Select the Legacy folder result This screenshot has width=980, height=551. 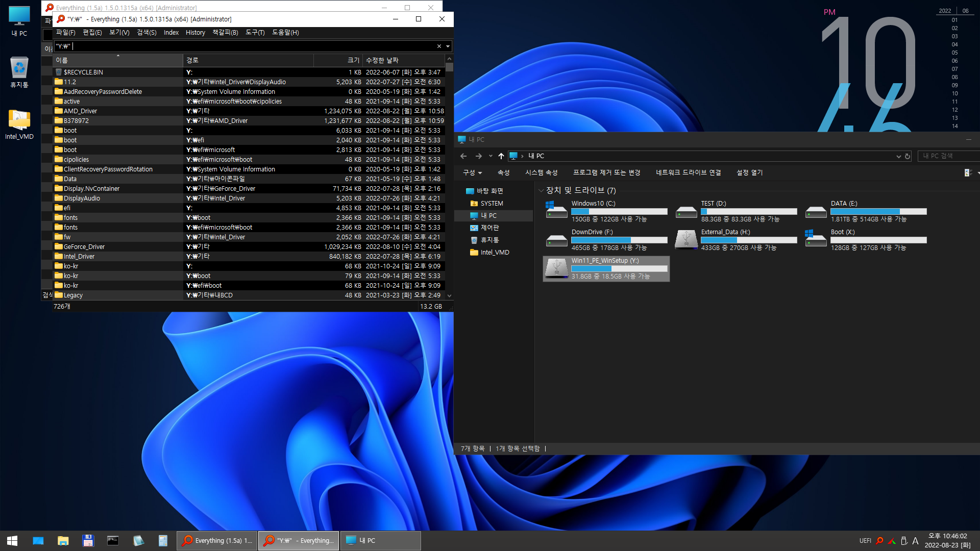click(x=249, y=295)
